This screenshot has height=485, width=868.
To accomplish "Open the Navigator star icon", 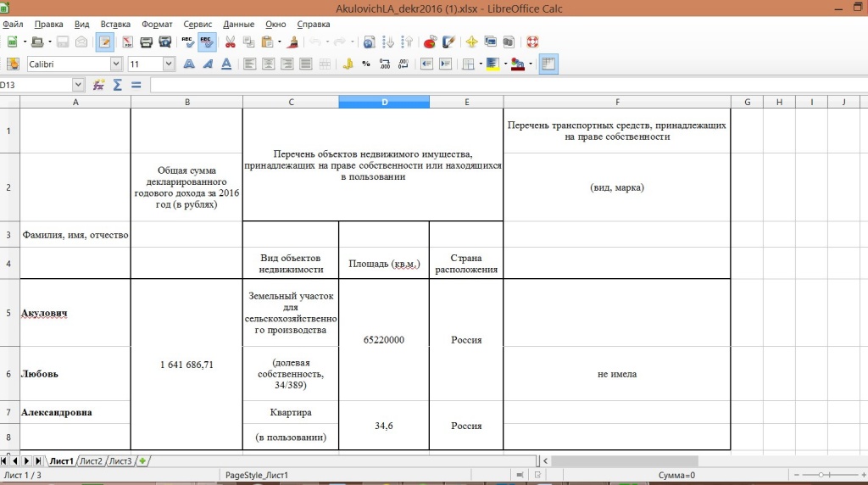I will coord(471,42).
